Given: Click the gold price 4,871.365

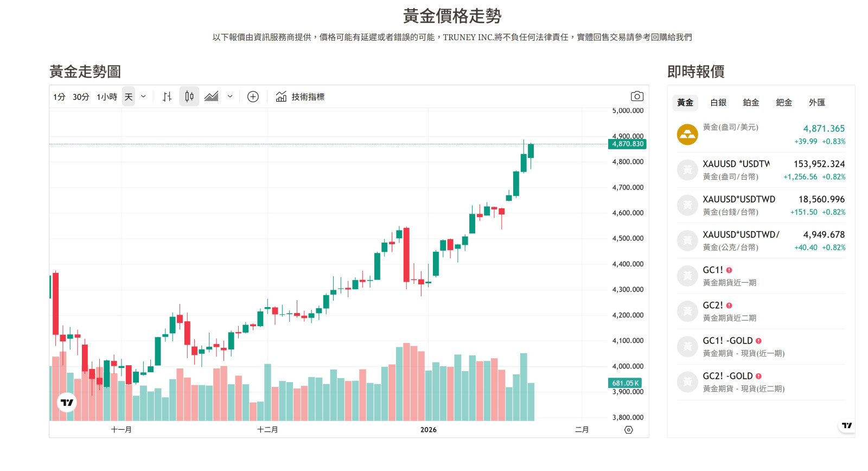Looking at the screenshot, I should pos(824,129).
